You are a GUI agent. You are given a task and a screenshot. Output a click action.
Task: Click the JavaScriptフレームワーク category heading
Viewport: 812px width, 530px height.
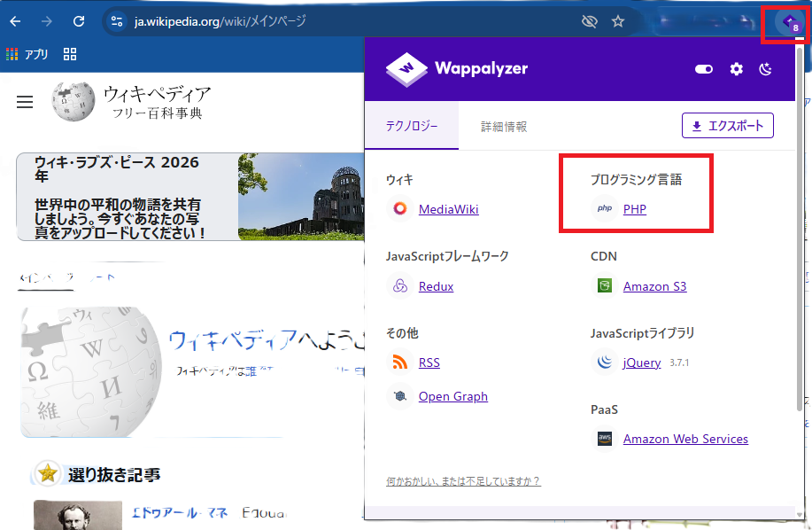[447, 256]
